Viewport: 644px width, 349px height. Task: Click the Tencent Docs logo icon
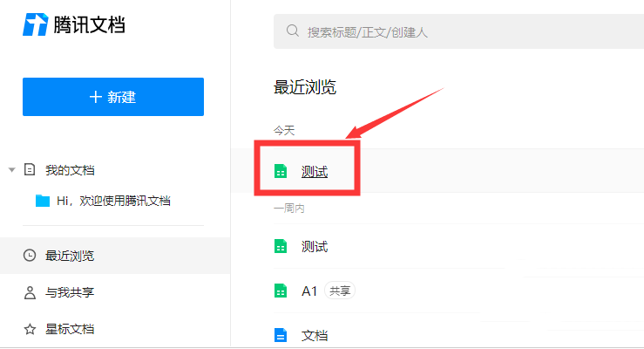click(36, 24)
